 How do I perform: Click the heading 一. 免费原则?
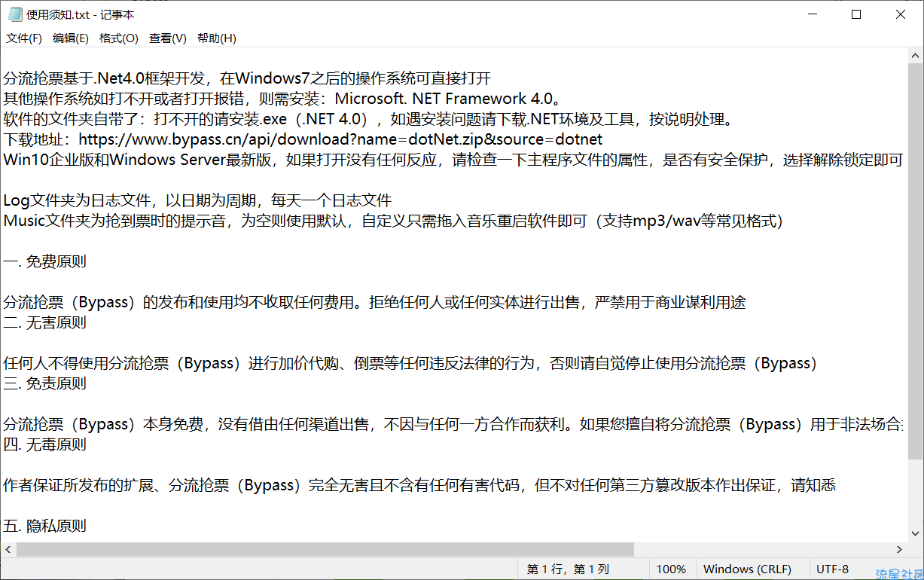point(44,261)
